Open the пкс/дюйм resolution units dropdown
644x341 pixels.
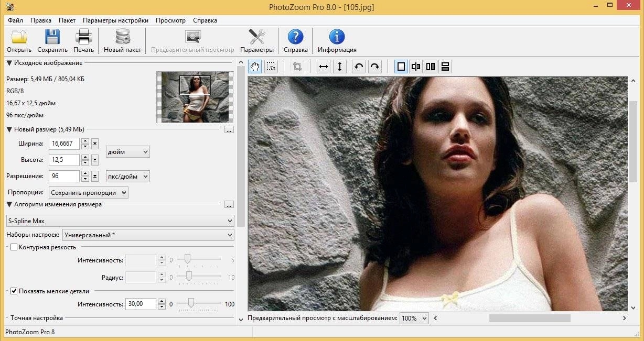point(128,176)
